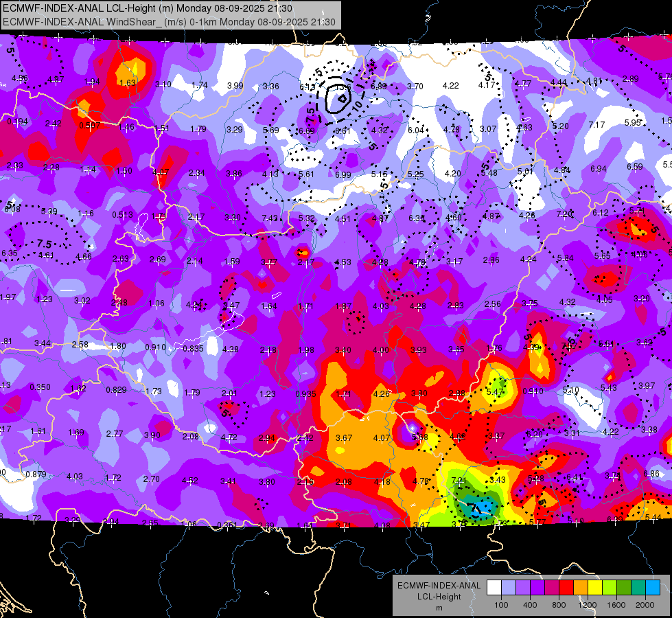Click the wind shear value 2.01

(229, 393)
